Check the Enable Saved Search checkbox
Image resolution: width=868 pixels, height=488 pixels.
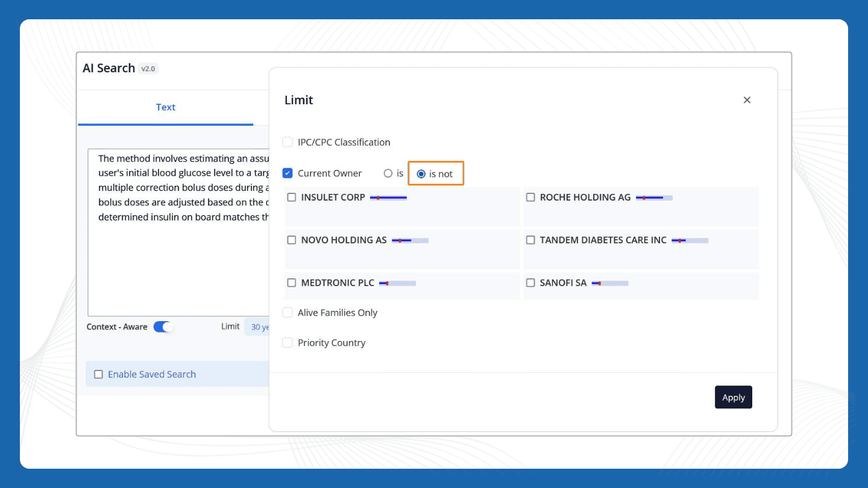coord(98,374)
